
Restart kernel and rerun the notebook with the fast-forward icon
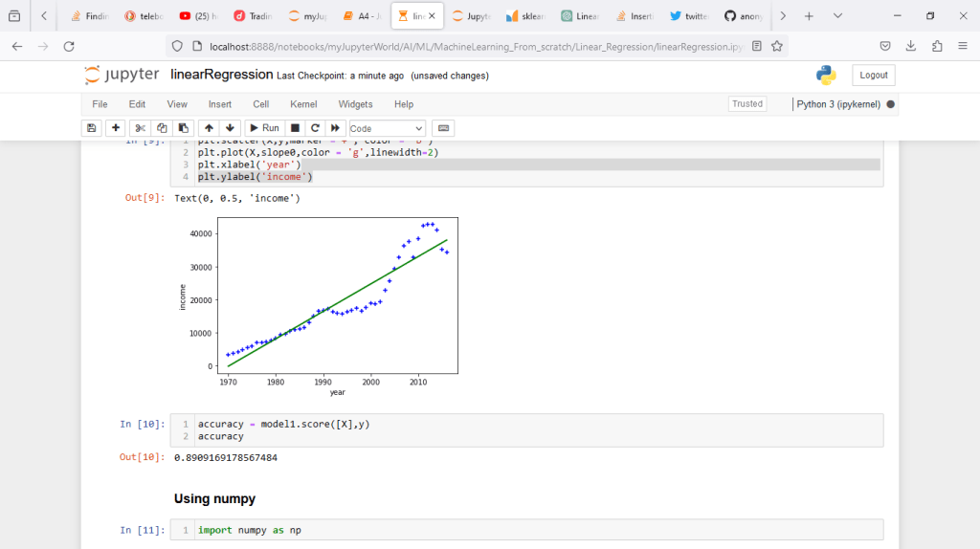coord(335,128)
